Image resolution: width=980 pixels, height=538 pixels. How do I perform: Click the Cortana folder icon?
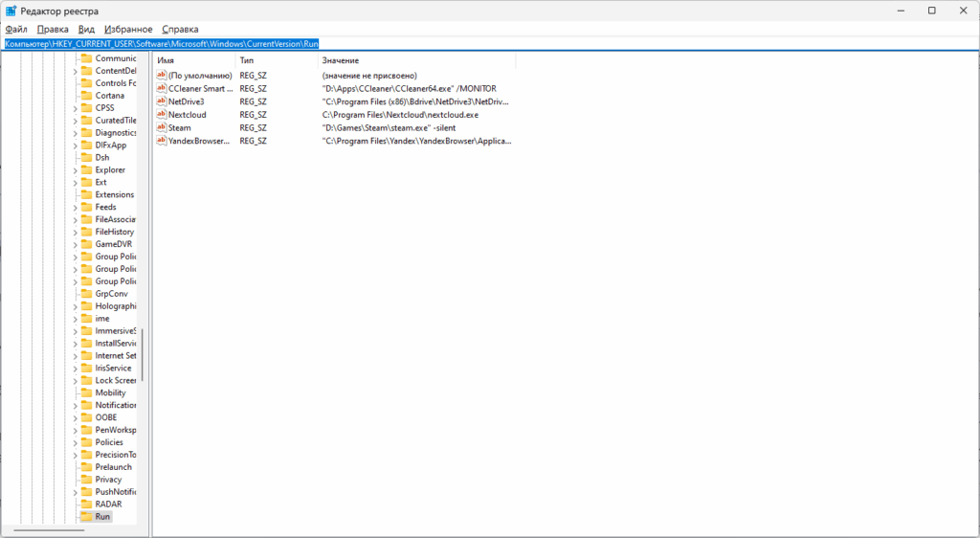pos(86,96)
